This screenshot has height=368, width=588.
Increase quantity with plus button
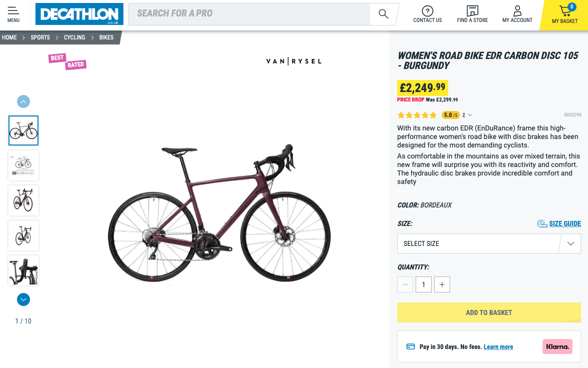coord(442,284)
